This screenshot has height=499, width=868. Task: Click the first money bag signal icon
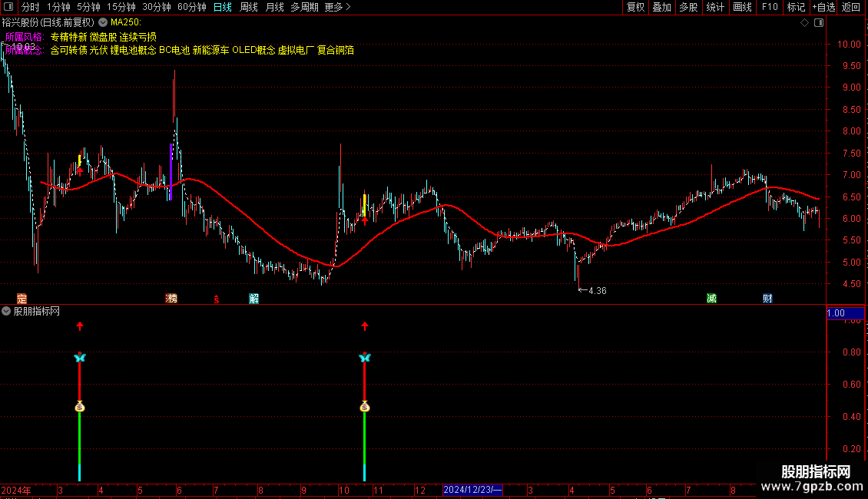pyautogui.click(x=80, y=407)
